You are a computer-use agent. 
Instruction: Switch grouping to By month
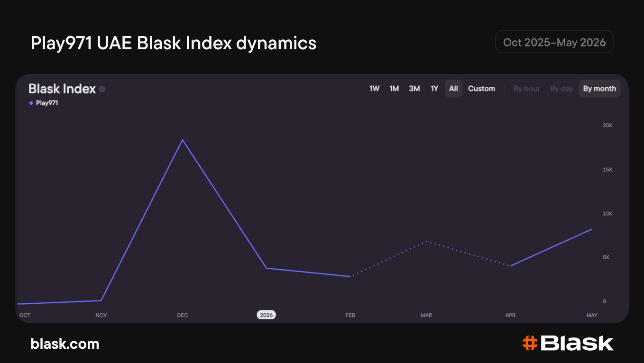pyautogui.click(x=599, y=89)
